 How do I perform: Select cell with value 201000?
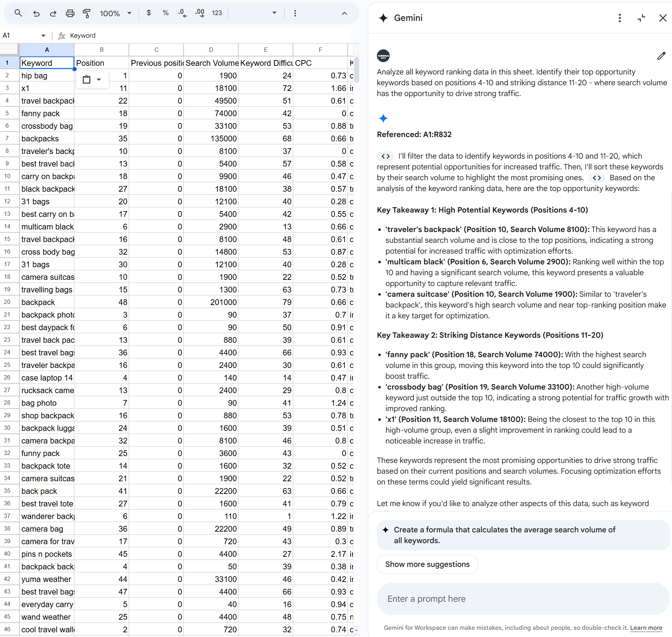pos(211,302)
